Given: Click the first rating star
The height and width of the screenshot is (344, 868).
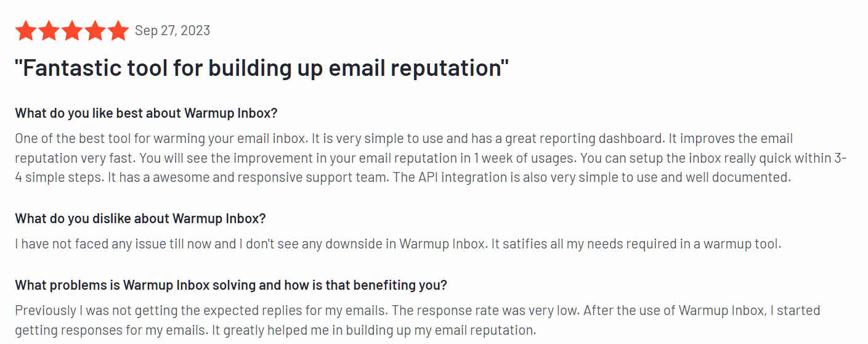Looking at the screenshot, I should tap(26, 31).
